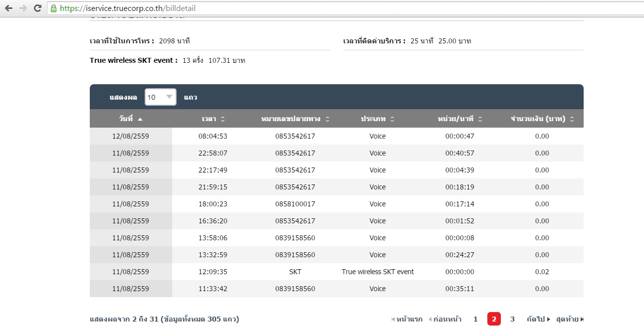Image resolution: width=644 pixels, height=335 pixels.
Task: Open page 1 of the table
Action: point(475,319)
